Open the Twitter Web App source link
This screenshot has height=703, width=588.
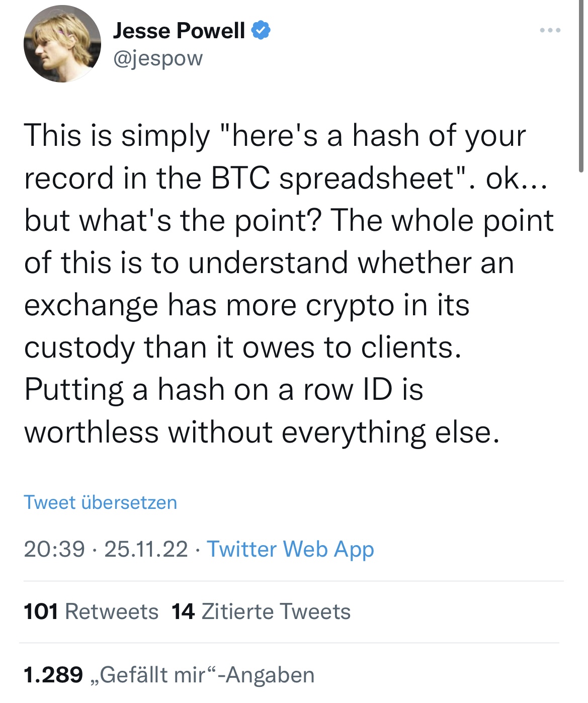point(291,550)
